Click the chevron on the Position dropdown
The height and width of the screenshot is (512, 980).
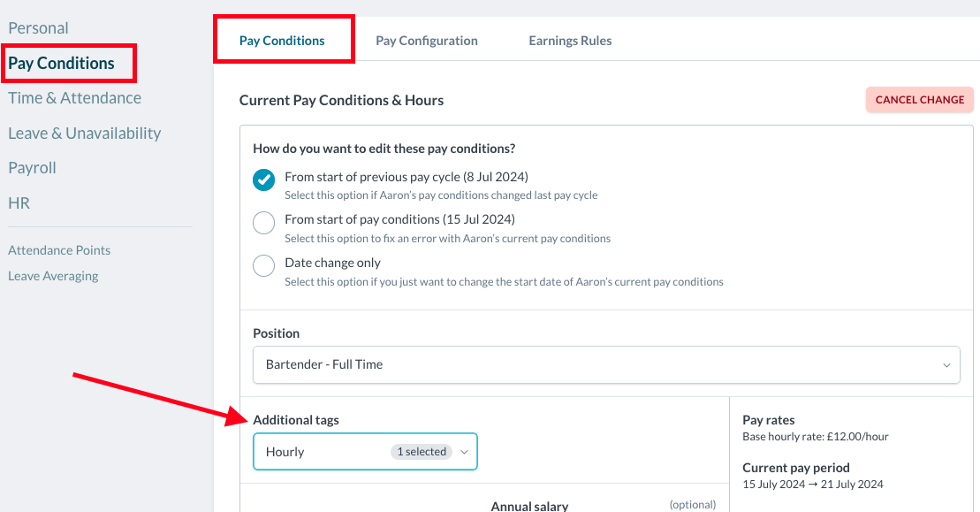(946, 364)
